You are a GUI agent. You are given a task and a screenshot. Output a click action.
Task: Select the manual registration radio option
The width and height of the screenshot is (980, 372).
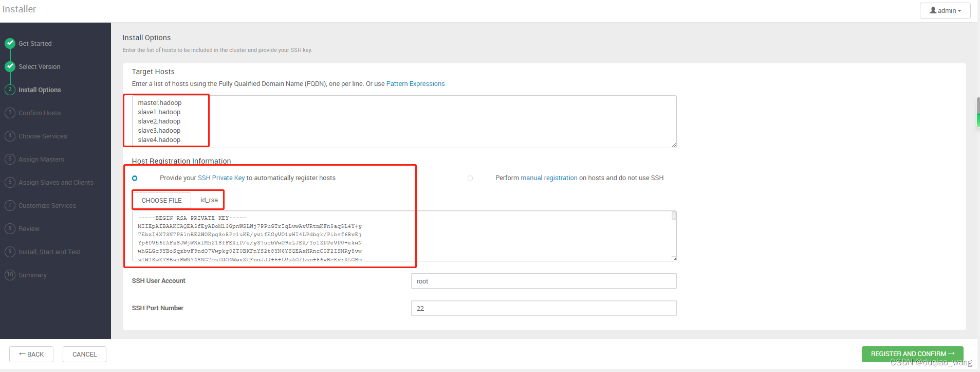[470, 178]
